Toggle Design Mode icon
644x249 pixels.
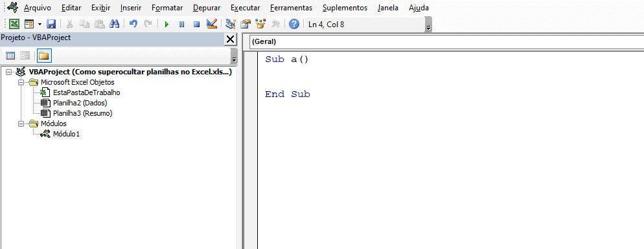(211, 24)
